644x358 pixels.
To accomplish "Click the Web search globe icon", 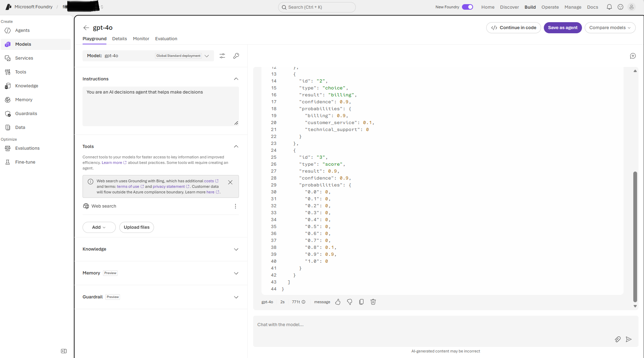I will pos(86,206).
